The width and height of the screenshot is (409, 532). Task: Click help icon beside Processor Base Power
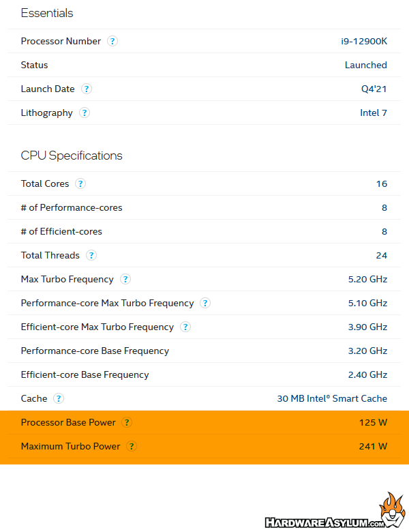(127, 422)
